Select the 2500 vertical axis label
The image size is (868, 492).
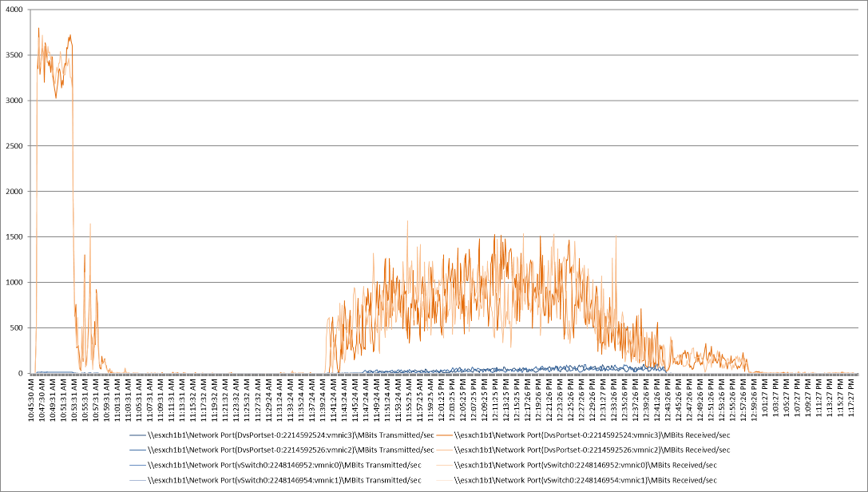pos(15,146)
